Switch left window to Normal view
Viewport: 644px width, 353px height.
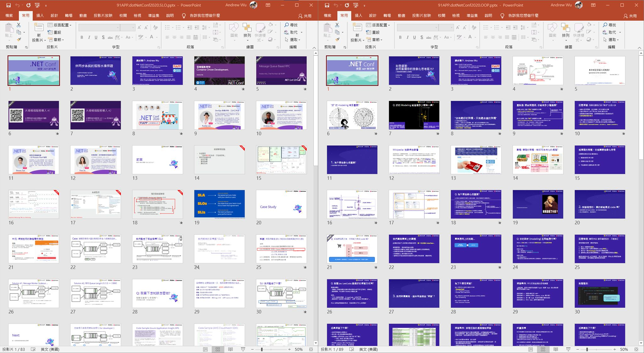coord(205,349)
